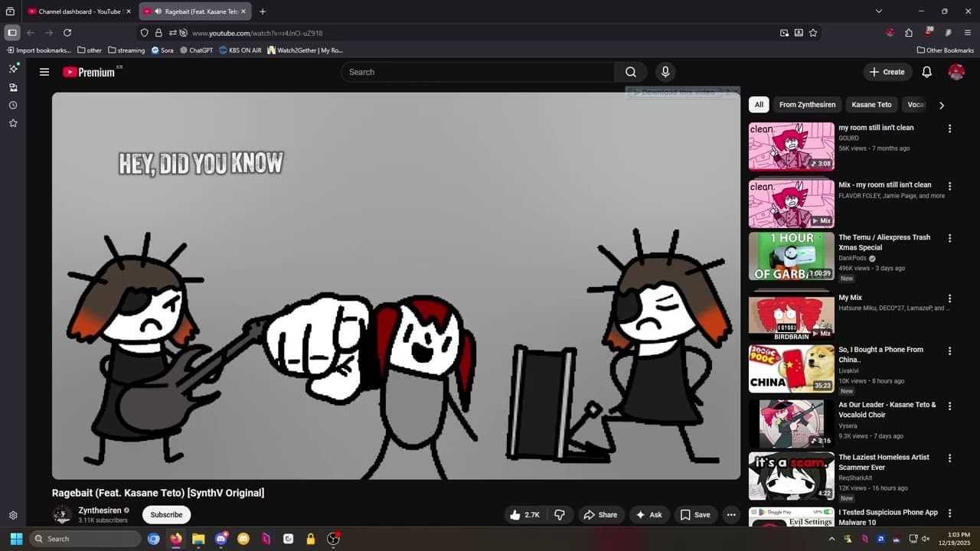Reload the page in browser toolbar
This screenshot has width=980, height=551.
pos(67,33)
